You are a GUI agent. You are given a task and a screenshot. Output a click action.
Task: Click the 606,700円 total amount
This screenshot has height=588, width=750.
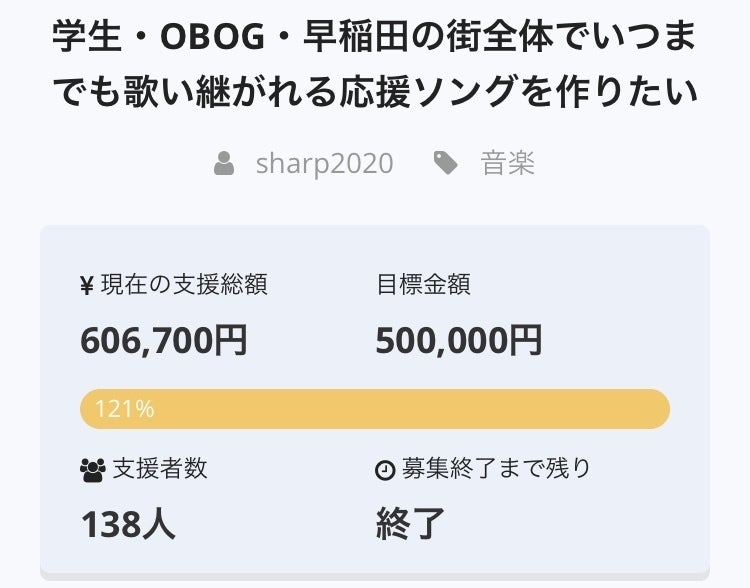(164, 341)
